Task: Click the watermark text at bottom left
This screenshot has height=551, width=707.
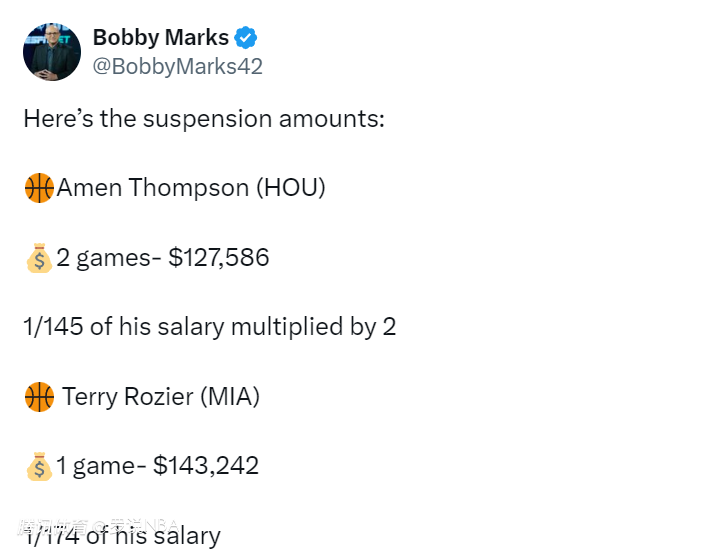Action: 98,526
